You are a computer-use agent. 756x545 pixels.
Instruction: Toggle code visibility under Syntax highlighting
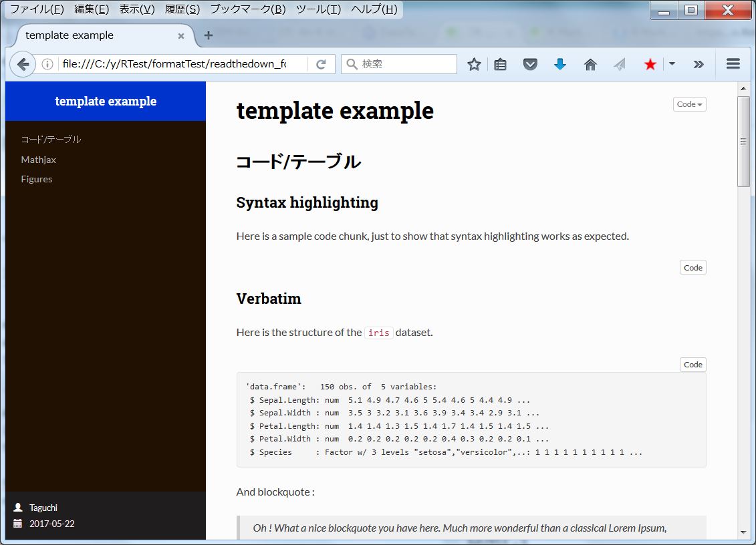pyautogui.click(x=692, y=267)
